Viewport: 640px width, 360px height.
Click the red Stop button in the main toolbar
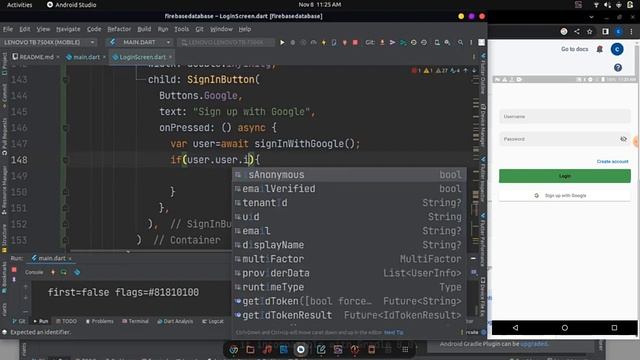[x=355, y=42]
